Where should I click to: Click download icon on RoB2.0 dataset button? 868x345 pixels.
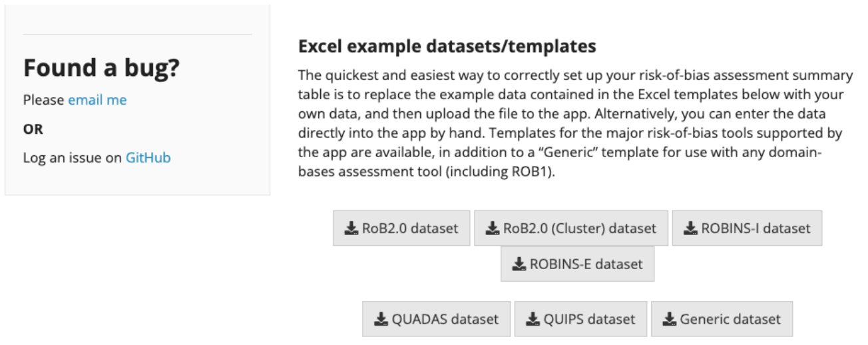[x=351, y=228]
